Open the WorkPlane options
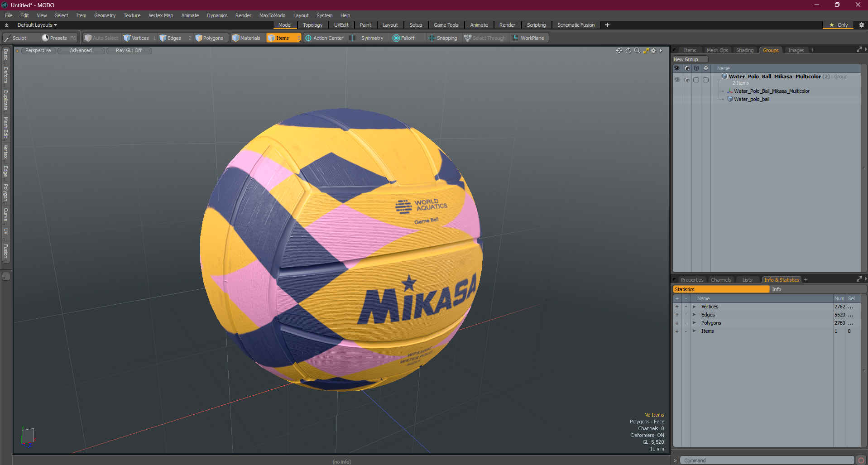Screen dimensions: 868x465 (528, 38)
